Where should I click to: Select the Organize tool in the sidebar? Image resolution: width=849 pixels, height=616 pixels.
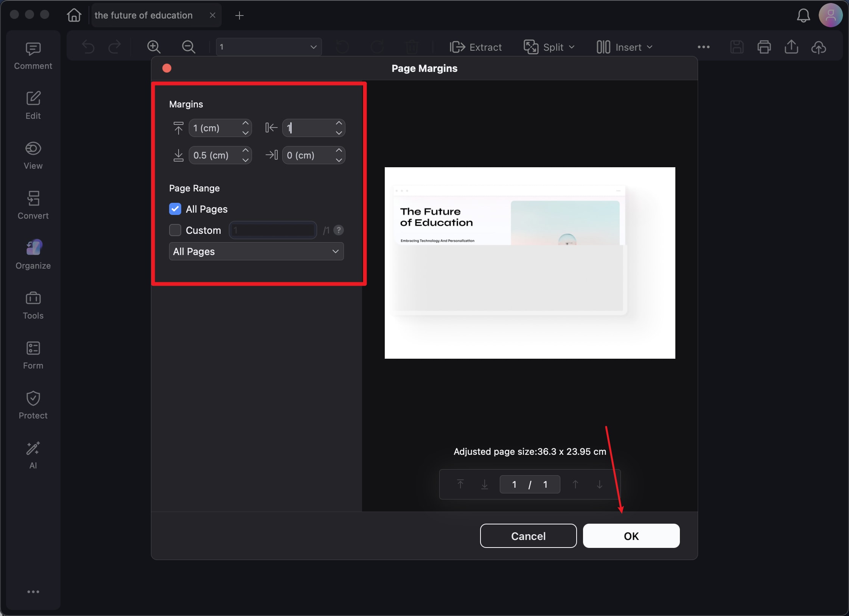click(x=33, y=255)
